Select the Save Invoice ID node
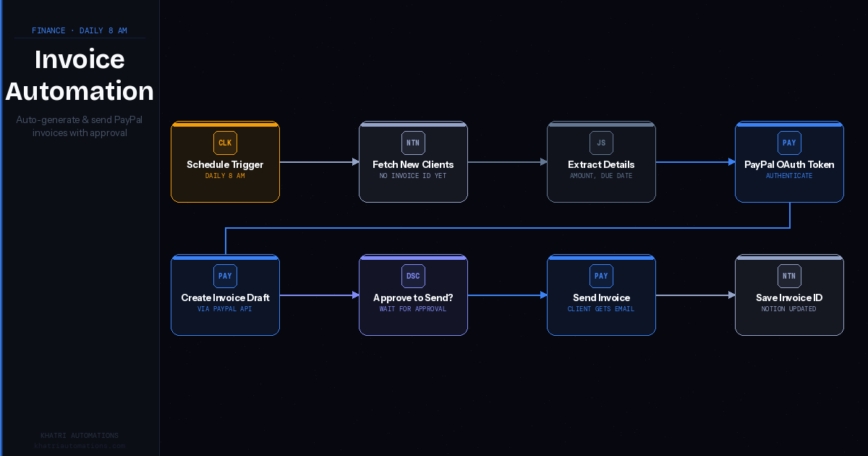 coord(789,297)
